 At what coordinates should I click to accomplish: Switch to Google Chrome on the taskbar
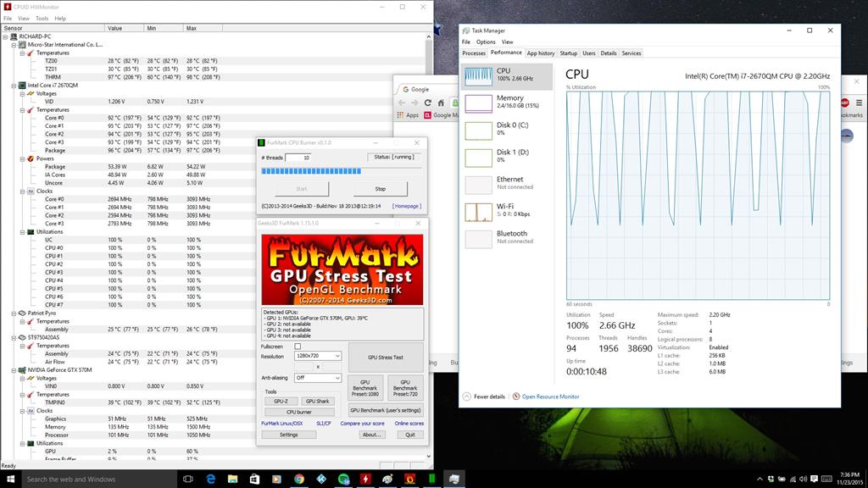[x=299, y=480]
